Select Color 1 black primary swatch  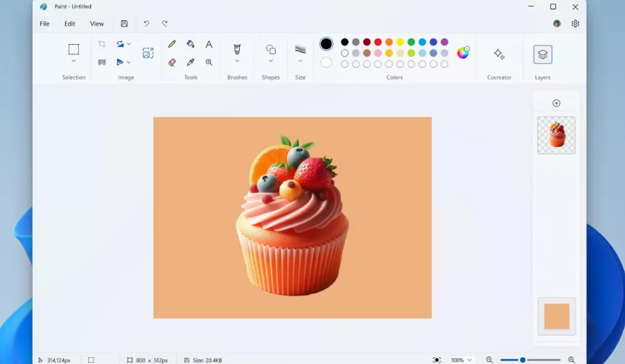[x=326, y=44]
